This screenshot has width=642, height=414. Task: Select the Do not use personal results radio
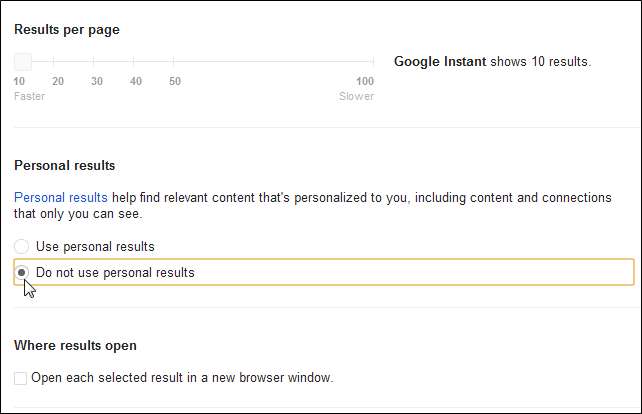point(23,272)
